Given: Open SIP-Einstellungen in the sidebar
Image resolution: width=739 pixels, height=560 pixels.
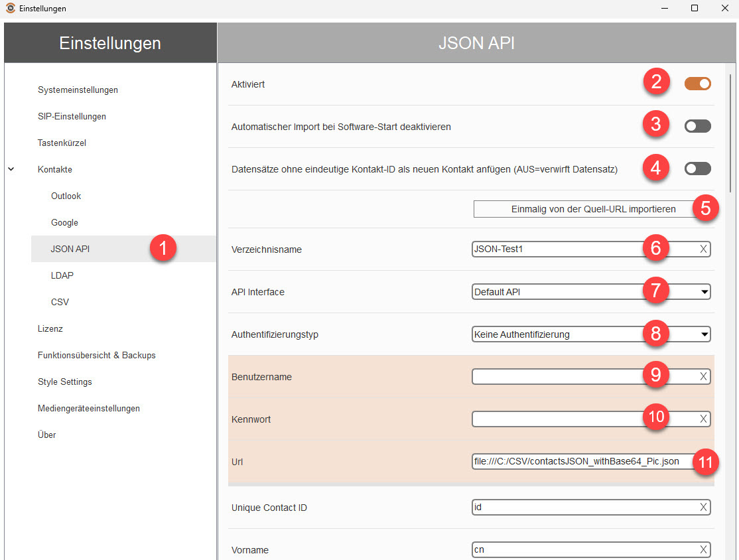Looking at the screenshot, I should pos(72,116).
